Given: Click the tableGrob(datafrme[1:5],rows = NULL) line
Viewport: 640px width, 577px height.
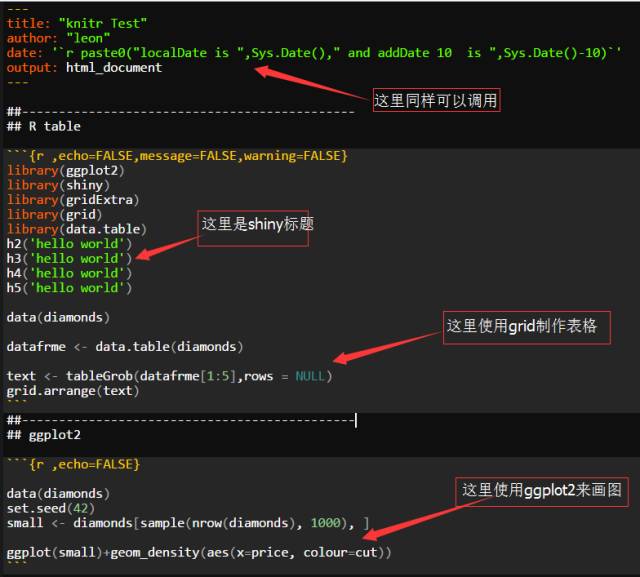Looking at the screenshot, I should pos(169,376).
